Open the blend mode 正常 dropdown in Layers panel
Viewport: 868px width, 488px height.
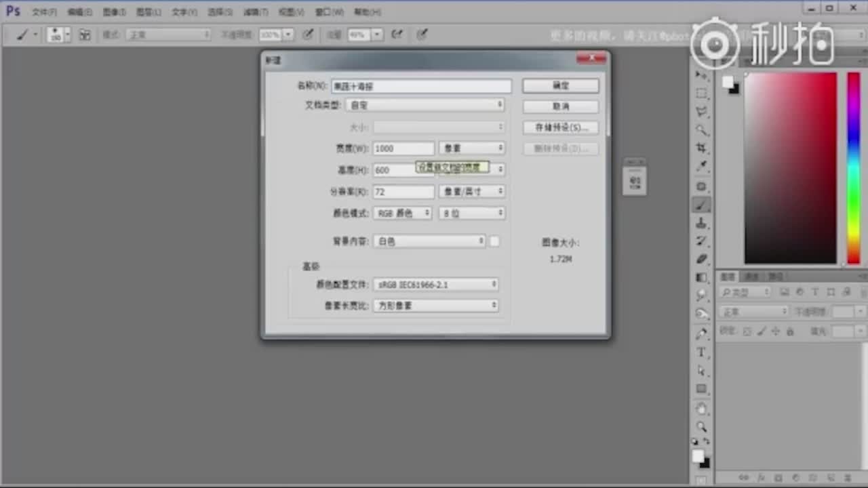[x=754, y=312]
